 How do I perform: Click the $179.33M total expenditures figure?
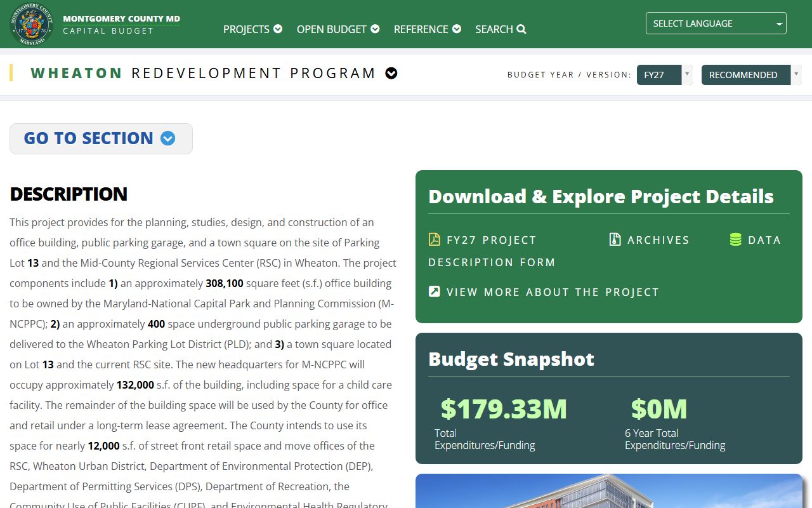504,409
